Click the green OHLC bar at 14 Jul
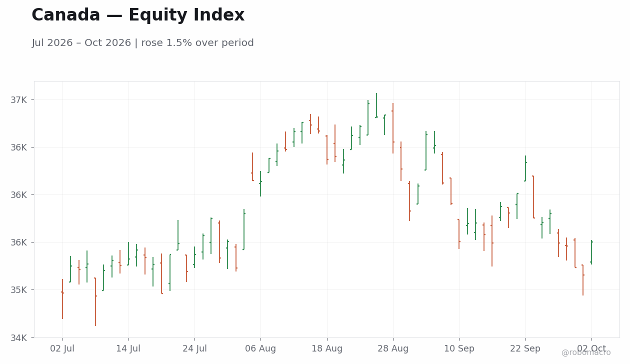This screenshot has width=630, height=364. 128,254
